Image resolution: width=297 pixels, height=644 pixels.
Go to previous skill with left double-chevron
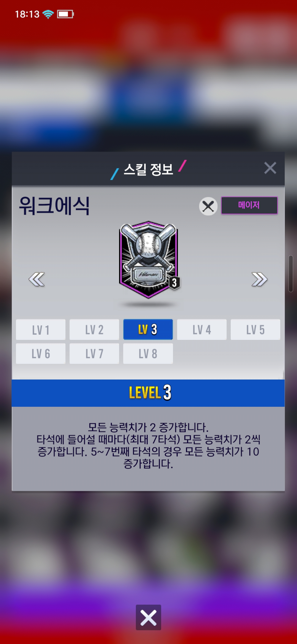click(x=37, y=279)
